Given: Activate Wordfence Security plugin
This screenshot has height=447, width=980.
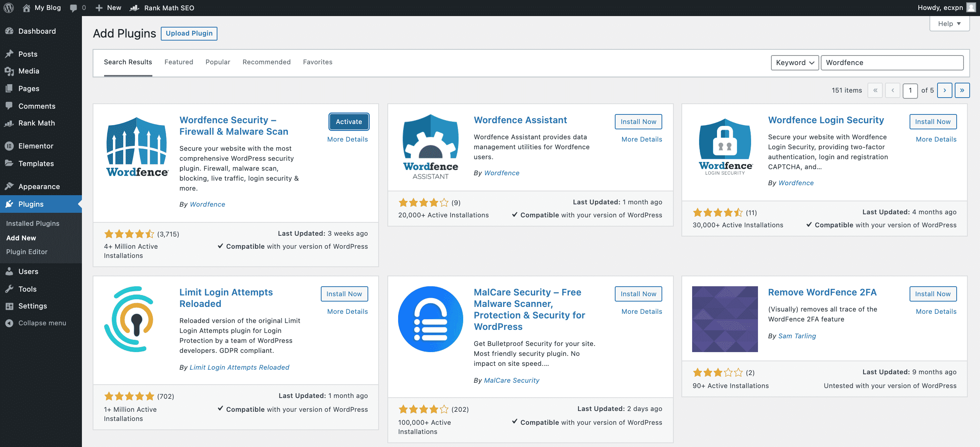Looking at the screenshot, I should point(349,122).
